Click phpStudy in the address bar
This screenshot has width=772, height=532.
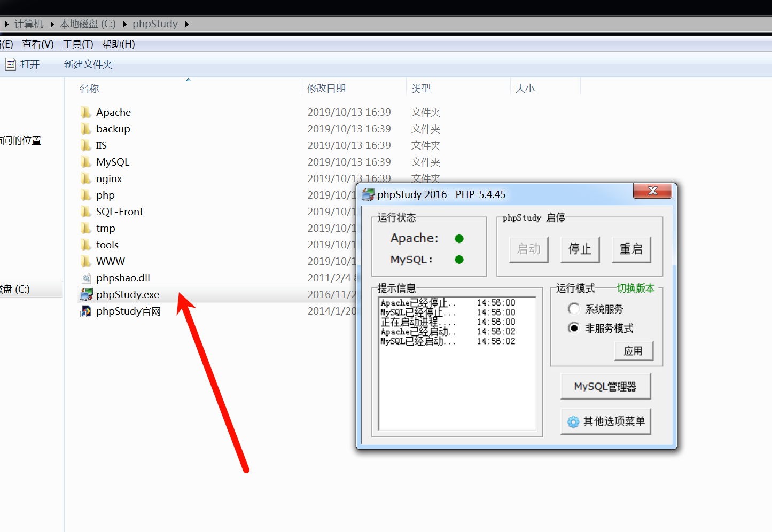tap(155, 24)
